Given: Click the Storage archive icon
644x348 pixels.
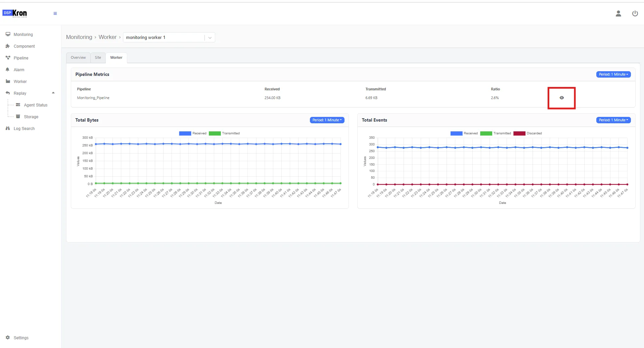Looking at the screenshot, I should click(18, 117).
